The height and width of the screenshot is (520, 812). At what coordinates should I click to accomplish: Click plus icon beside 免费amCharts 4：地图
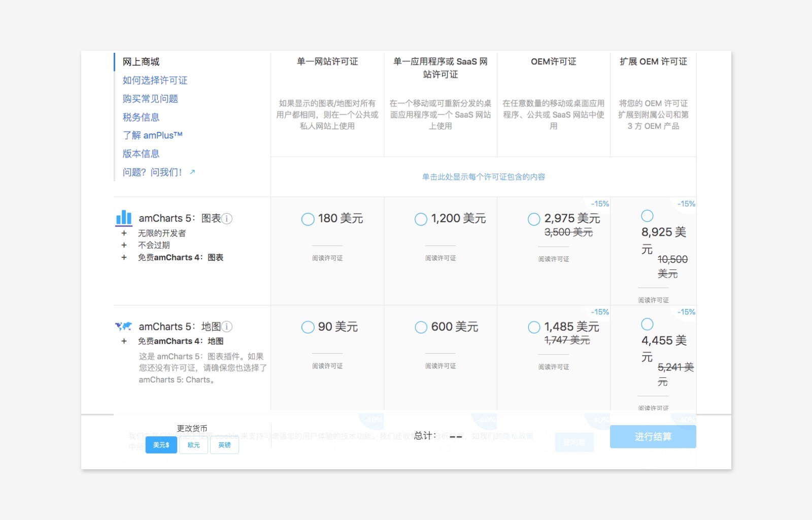(x=124, y=341)
